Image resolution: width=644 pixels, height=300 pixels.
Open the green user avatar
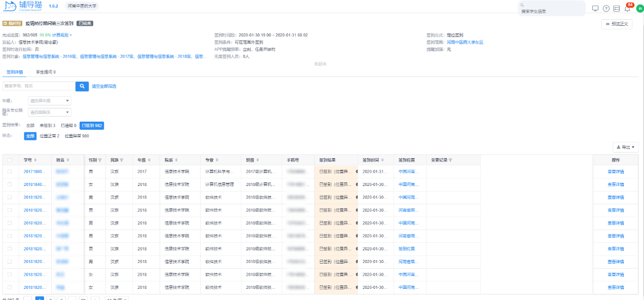tap(639, 9)
